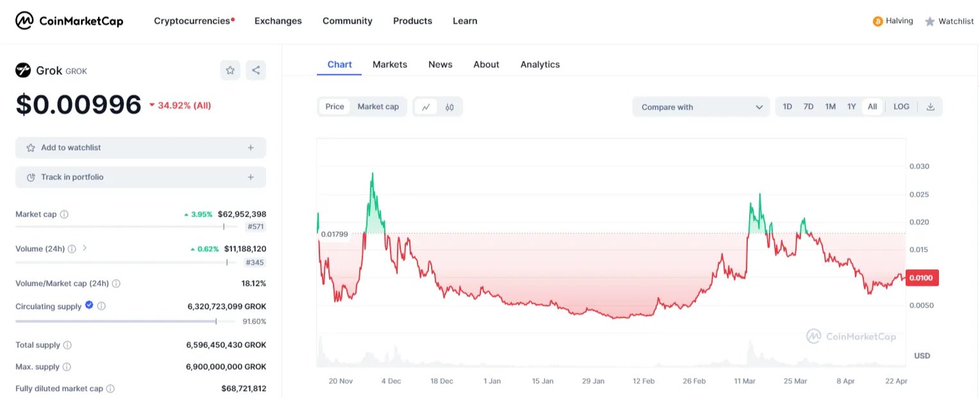Open the share icon for Grok
The image size is (980, 398).
(256, 70)
